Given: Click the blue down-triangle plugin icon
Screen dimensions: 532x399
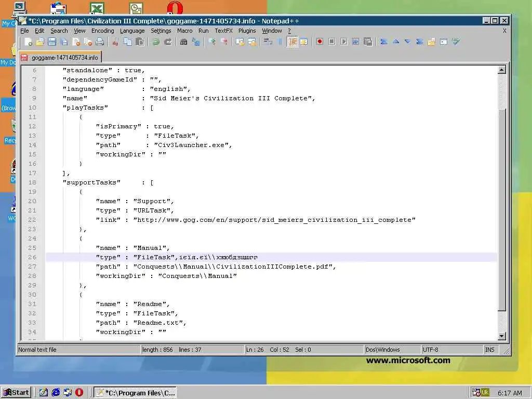Looking at the screenshot, I should 407,42.
